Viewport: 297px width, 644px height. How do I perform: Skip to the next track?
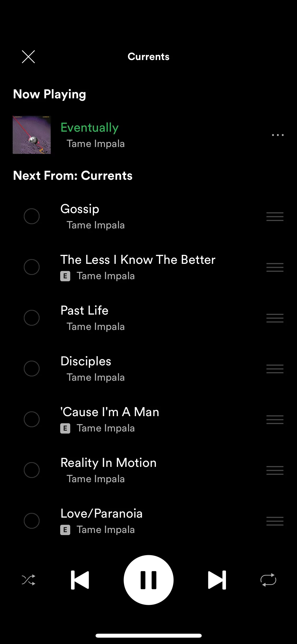pos(217,580)
